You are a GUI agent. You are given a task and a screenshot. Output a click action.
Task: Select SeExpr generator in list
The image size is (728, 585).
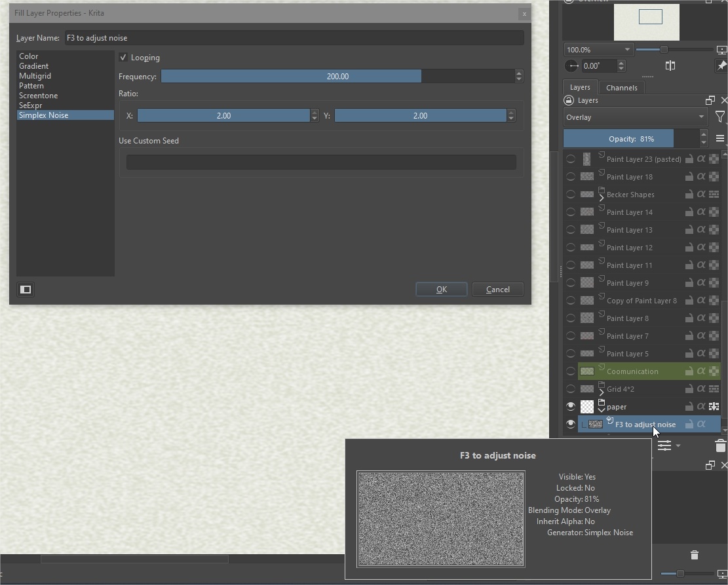[66, 105]
